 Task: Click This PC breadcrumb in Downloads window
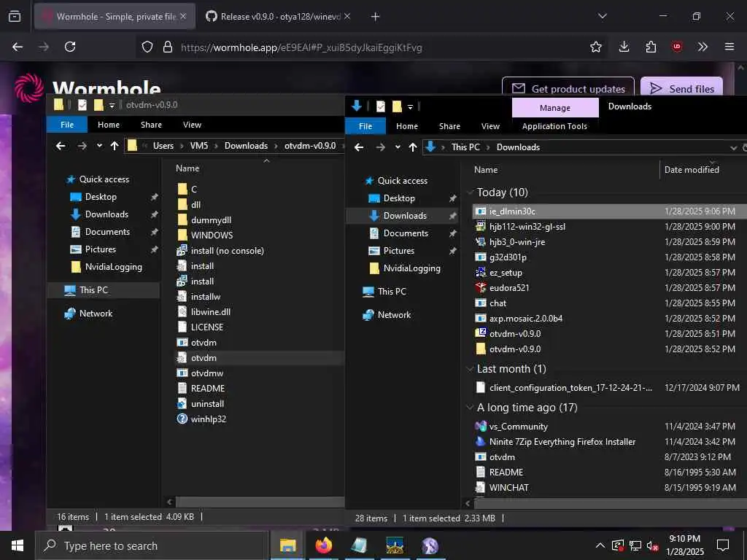[x=465, y=147]
